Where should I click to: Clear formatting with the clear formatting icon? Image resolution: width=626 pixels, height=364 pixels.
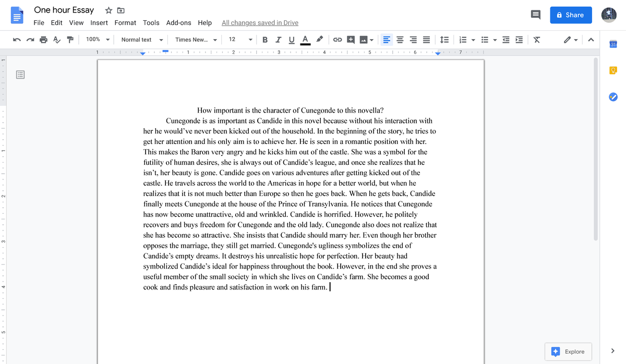537,39
